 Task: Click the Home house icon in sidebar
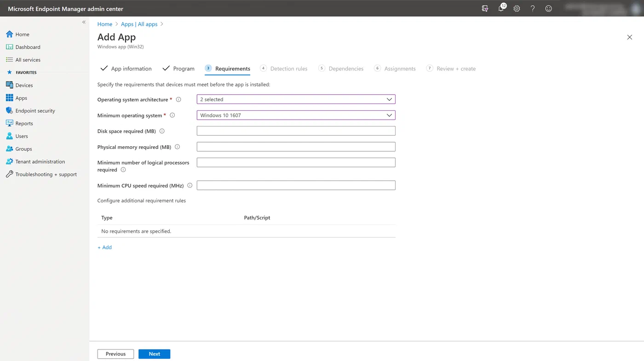[9, 34]
